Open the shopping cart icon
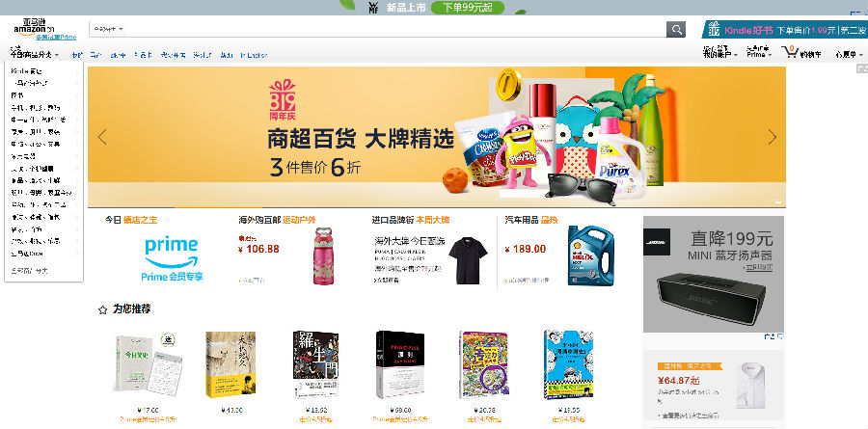Image resolution: width=868 pixels, height=429 pixels. (790, 51)
